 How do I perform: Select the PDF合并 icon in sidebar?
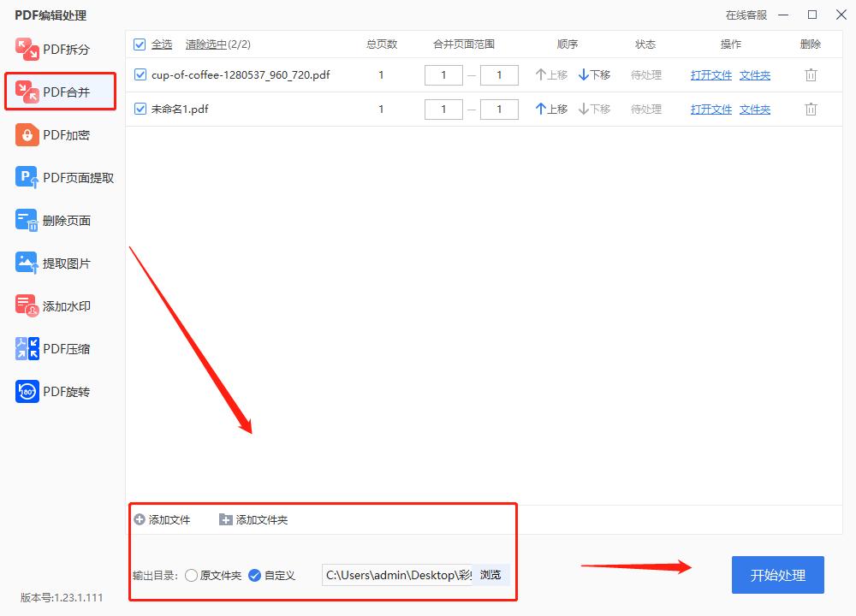point(27,92)
